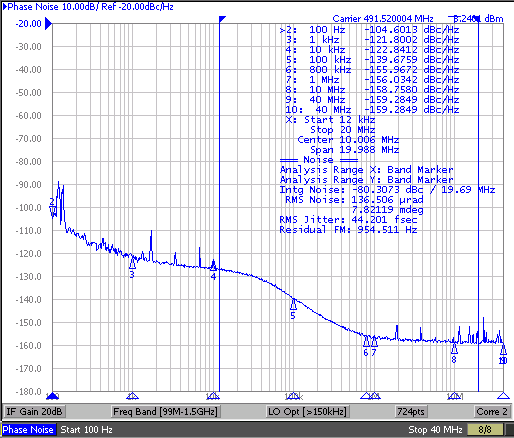Image resolution: width=514 pixels, height=438 pixels.
Task: Click the Start 100 Hz readout
Action: [86, 429]
